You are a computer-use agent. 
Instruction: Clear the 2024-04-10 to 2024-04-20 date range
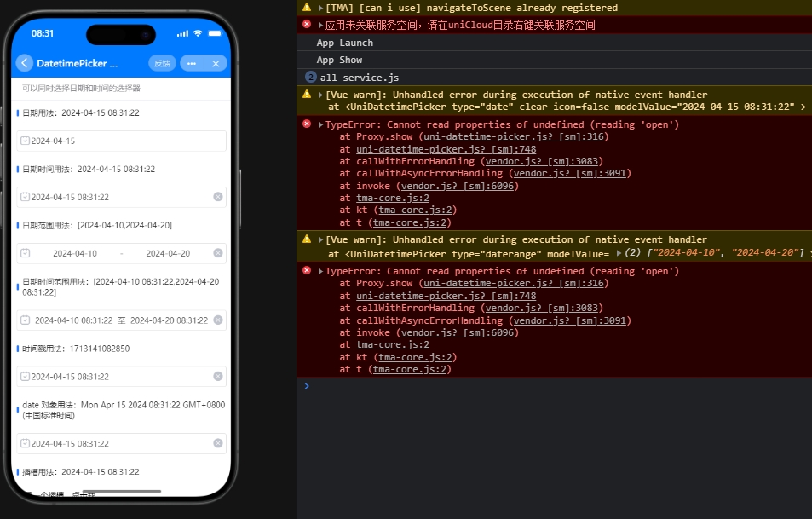pos(218,253)
